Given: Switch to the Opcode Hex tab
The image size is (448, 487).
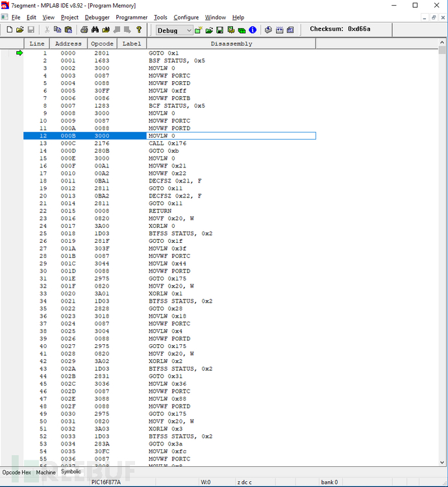Looking at the screenshot, I should click(x=16, y=473).
